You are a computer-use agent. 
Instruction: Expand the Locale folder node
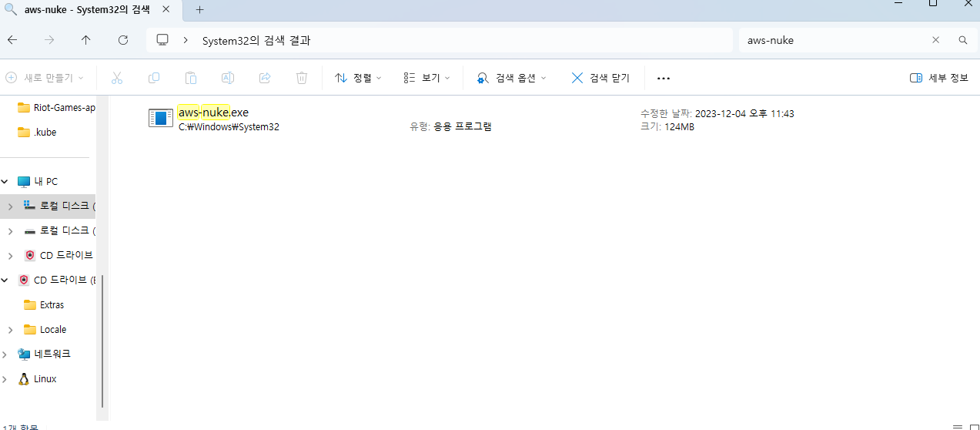tap(10, 330)
